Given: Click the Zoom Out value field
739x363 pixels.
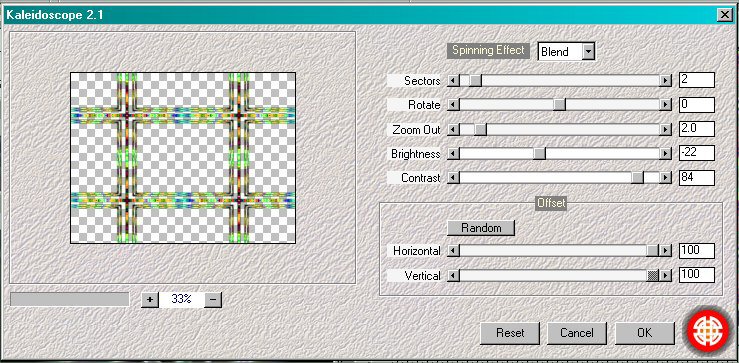Looking at the screenshot, I should (697, 129).
